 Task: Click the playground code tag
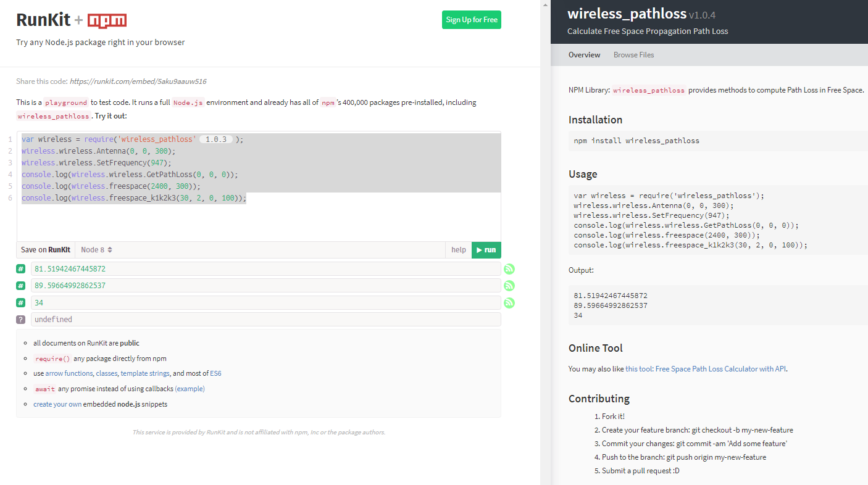coord(66,102)
